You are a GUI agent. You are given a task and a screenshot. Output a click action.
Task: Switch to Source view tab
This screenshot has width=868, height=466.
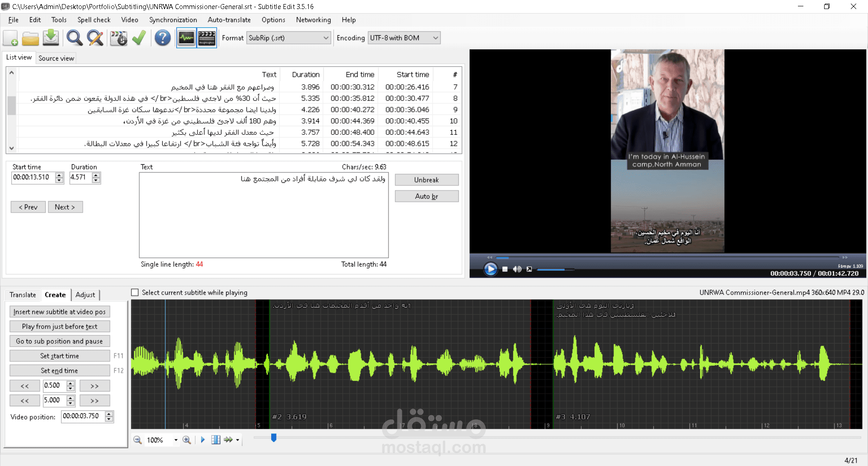(56, 58)
